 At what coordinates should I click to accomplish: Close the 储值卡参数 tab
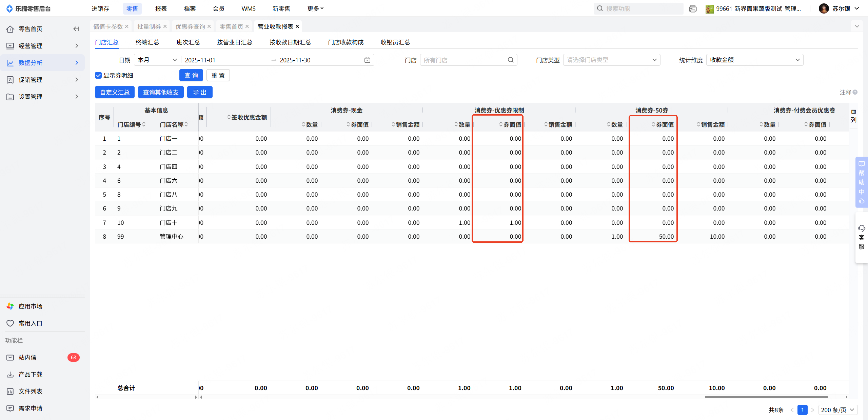tap(127, 26)
